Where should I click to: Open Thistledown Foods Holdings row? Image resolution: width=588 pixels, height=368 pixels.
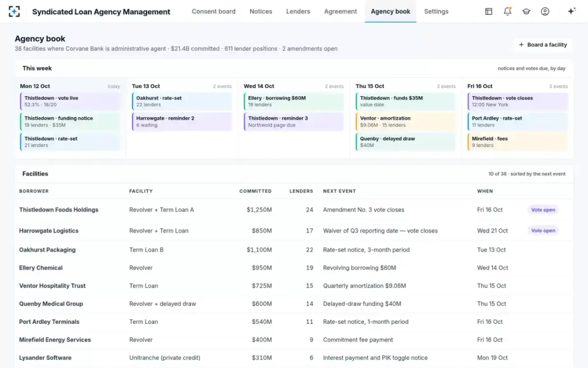coord(294,210)
